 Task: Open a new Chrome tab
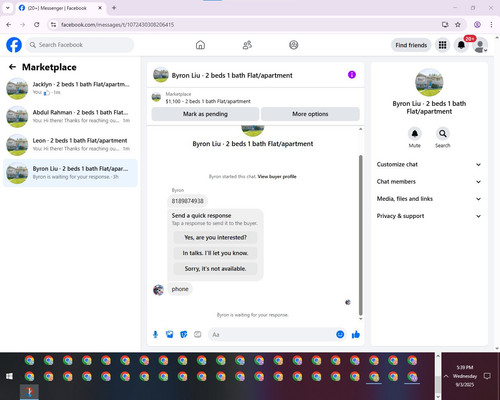(114, 8)
